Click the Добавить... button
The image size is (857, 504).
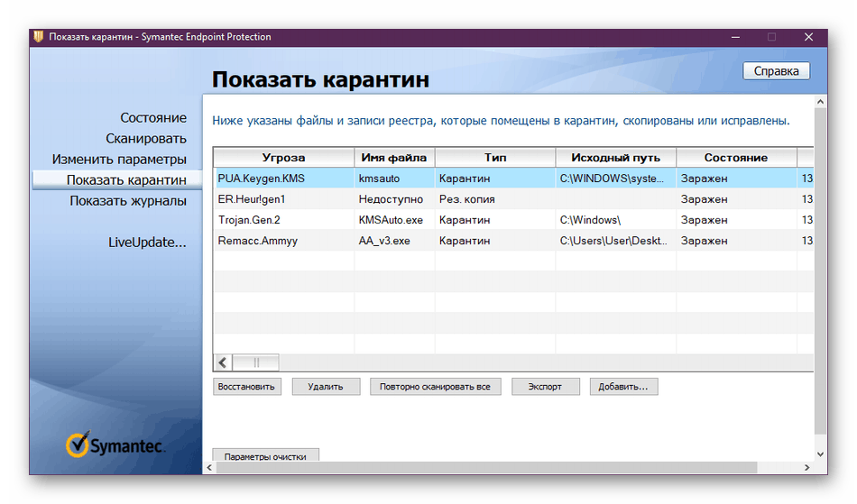[x=623, y=387]
